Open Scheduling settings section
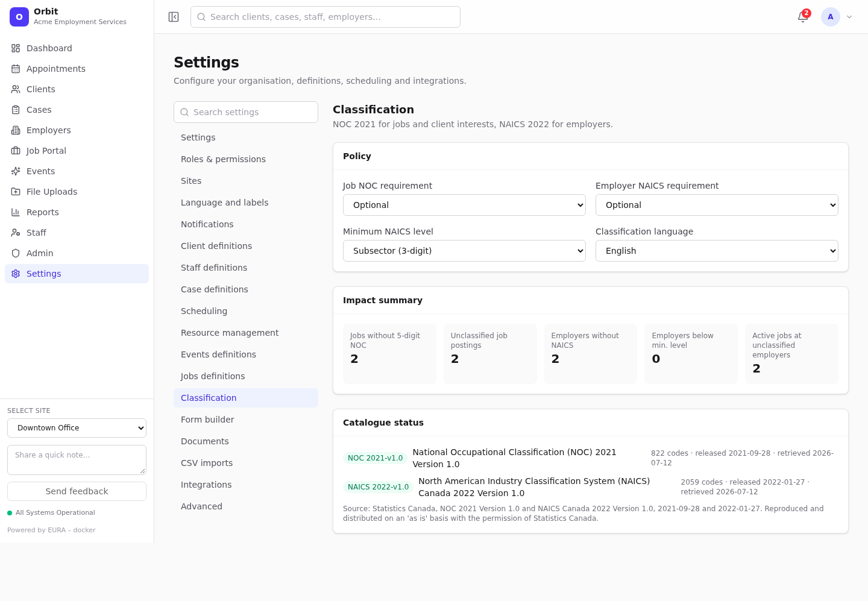The image size is (868, 601). [x=246, y=311]
